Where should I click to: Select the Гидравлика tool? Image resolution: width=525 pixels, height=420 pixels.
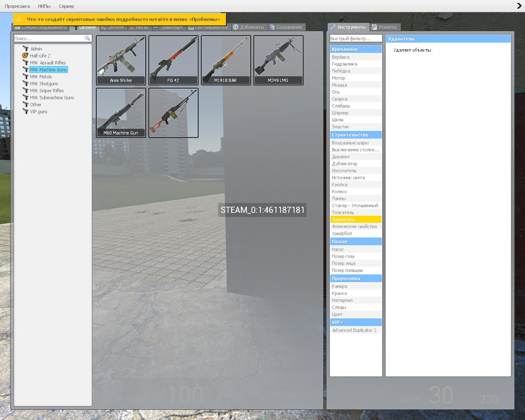(356, 64)
